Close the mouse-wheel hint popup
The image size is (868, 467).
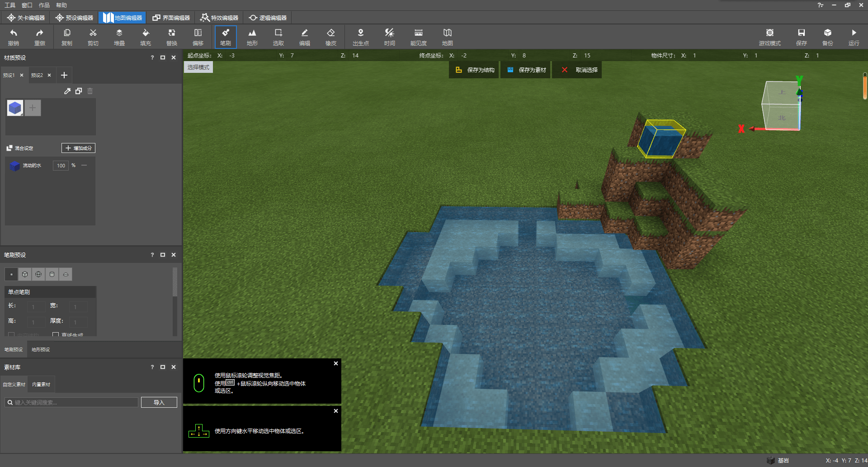pyautogui.click(x=336, y=363)
